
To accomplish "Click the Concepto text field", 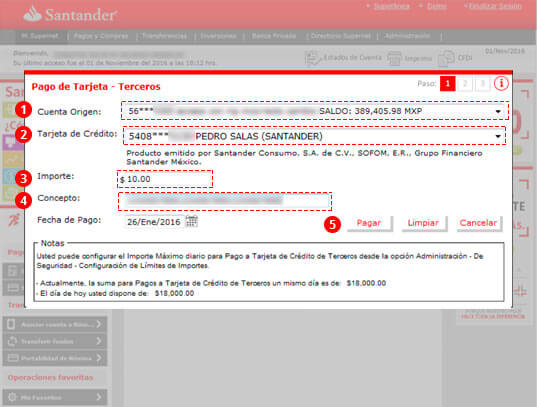I will click(225, 201).
